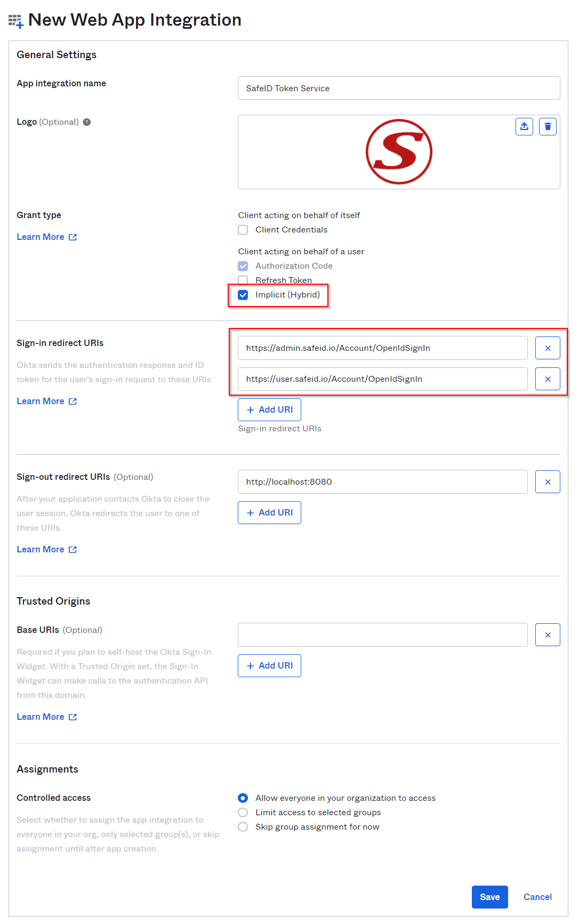Click the SafeID logo image

[x=399, y=152]
